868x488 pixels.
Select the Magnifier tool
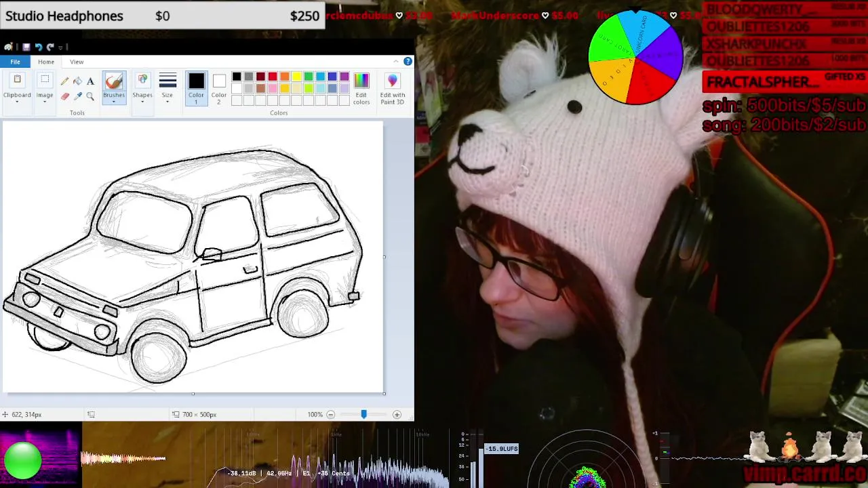(90, 96)
